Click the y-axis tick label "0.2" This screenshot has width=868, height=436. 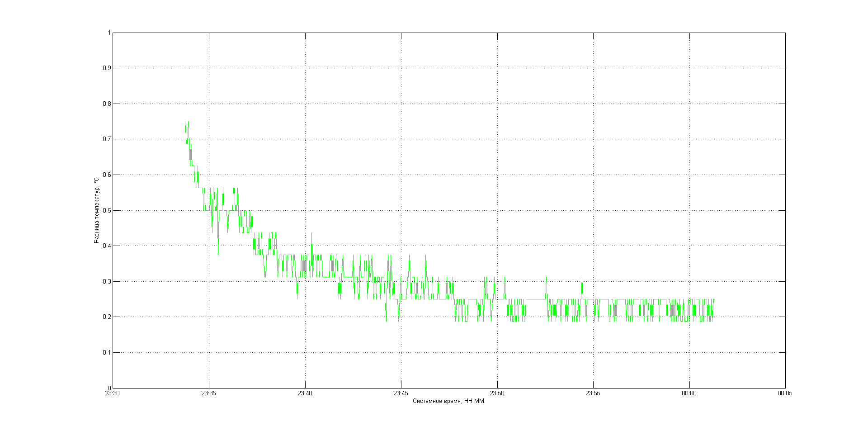tap(106, 317)
